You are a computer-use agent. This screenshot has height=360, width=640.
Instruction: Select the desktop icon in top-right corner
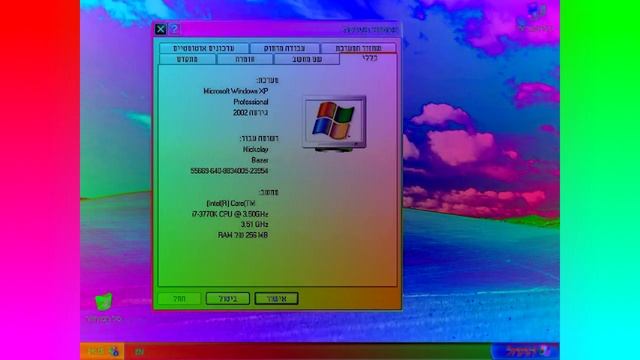click(536, 17)
